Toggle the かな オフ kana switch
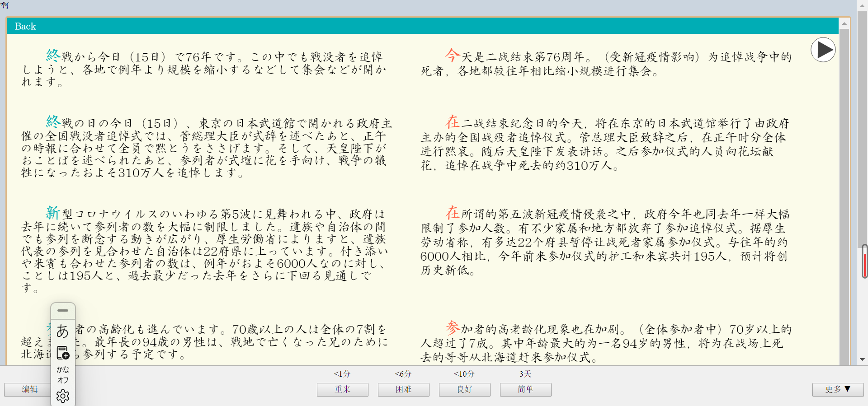Screen dimensions: 868x406 [63, 374]
